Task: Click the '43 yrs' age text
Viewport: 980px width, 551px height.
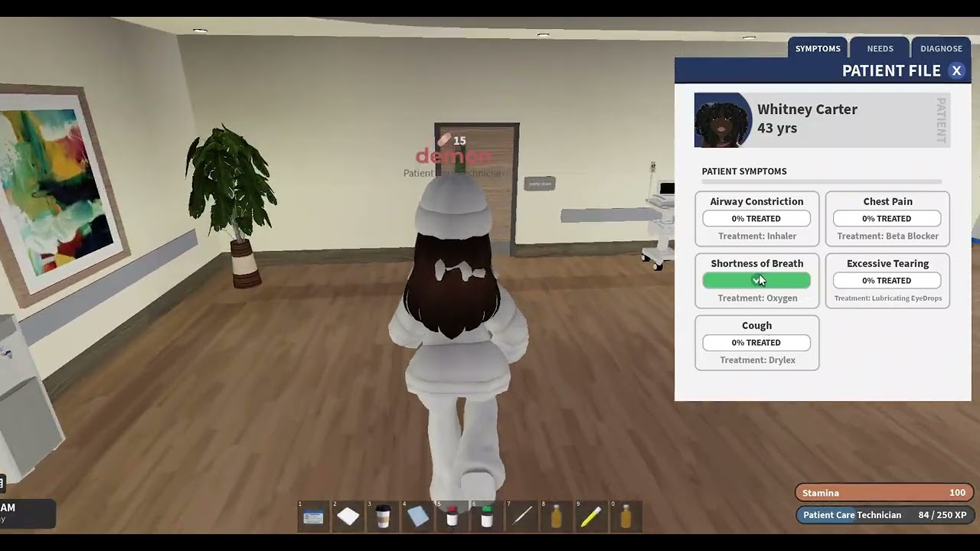Action: pos(777,129)
